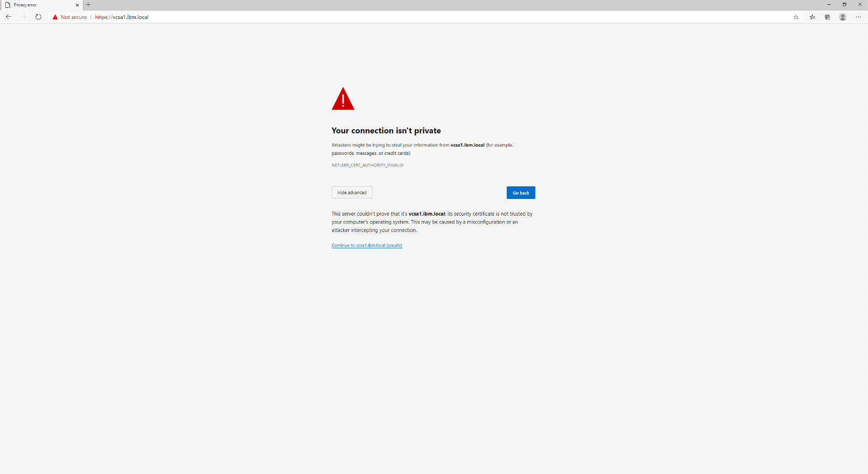Close the Privacy error tab
This screenshot has height=474, width=868.
coord(77,5)
